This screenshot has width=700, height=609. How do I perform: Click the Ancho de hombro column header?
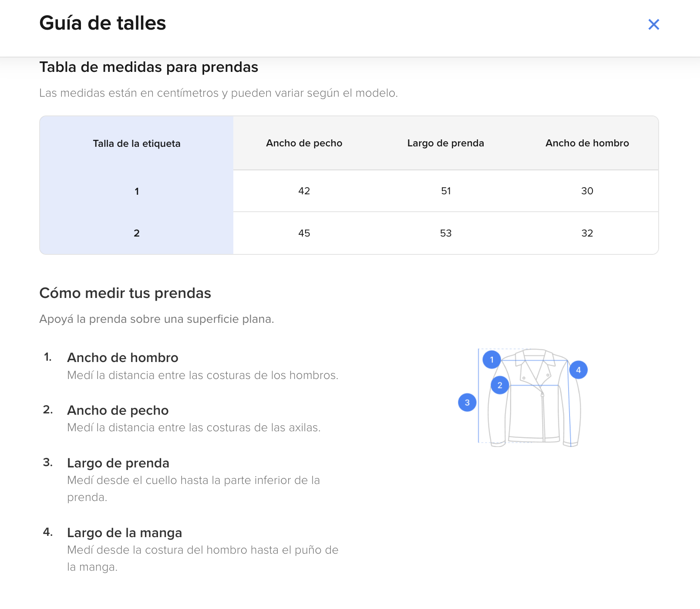pos(587,143)
